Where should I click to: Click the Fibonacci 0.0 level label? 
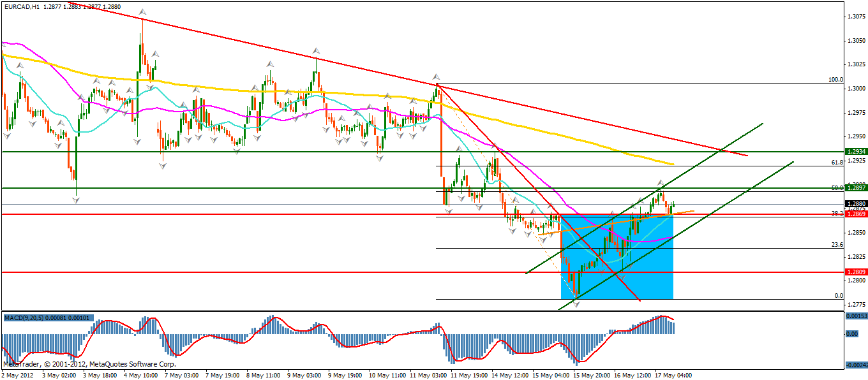[x=839, y=295]
